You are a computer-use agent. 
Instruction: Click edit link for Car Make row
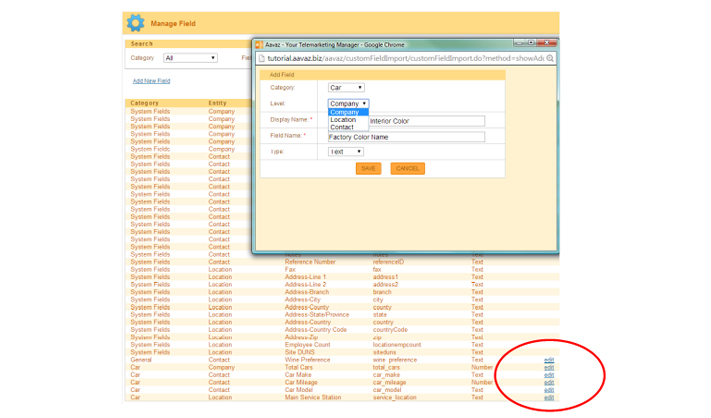point(549,375)
